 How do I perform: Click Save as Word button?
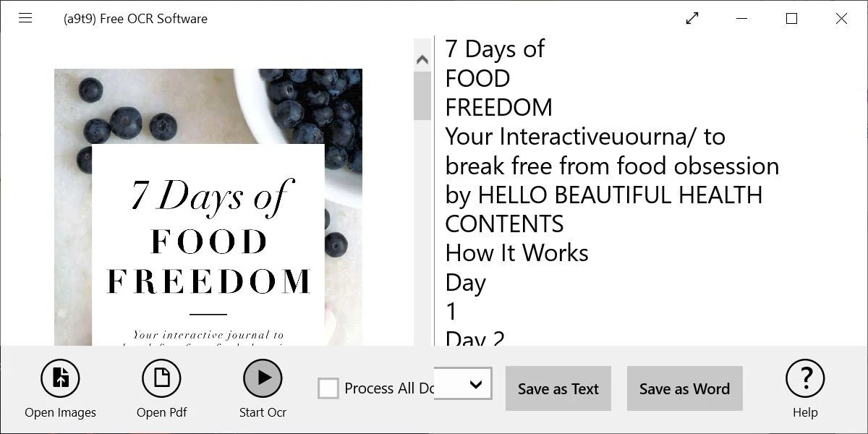point(684,388)
